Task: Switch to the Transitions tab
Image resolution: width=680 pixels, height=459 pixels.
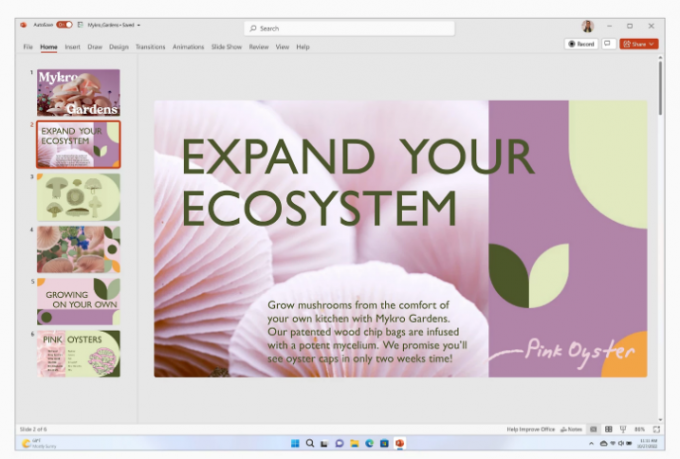Action: (150, 47)
